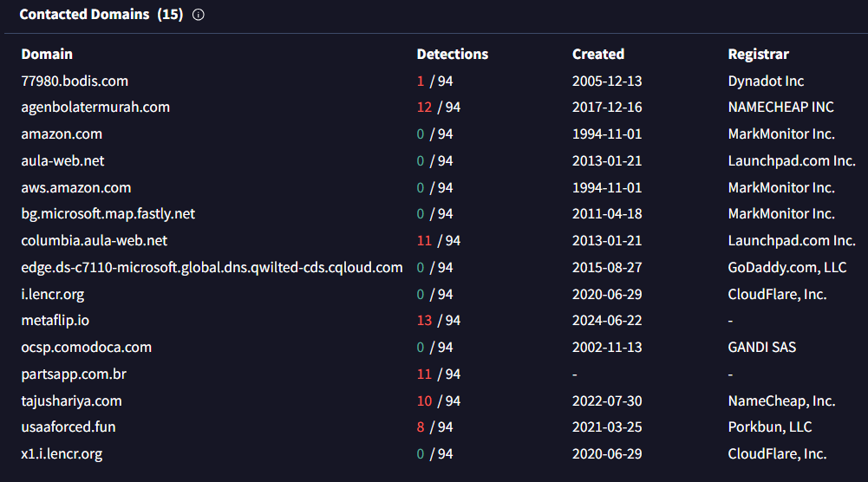
Task: Open the i.lencr.org domain entry
Action: 53,295
